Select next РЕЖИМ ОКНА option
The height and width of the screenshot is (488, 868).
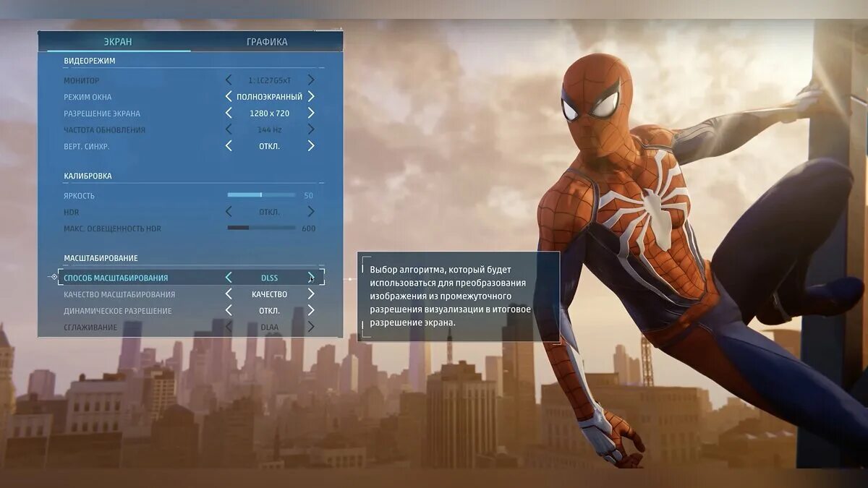pos(311,96)
